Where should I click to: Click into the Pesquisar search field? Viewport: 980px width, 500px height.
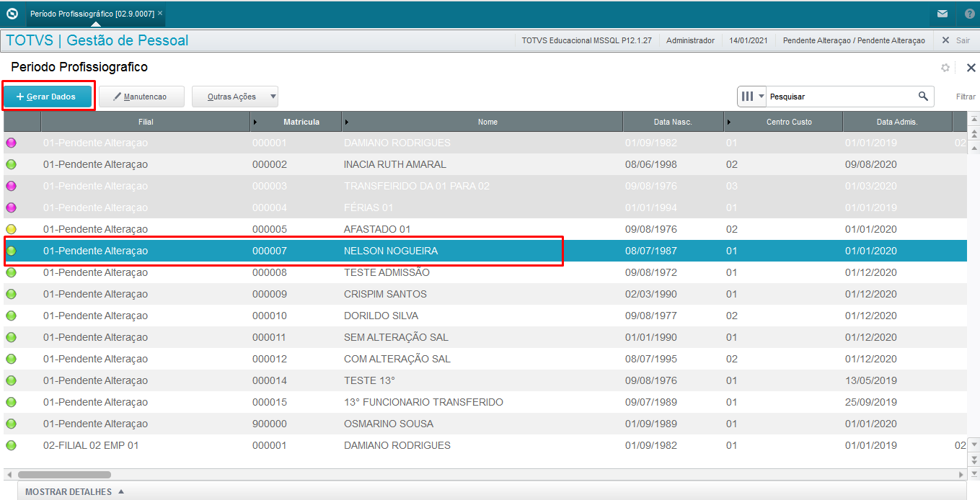[x=841, y=97]
